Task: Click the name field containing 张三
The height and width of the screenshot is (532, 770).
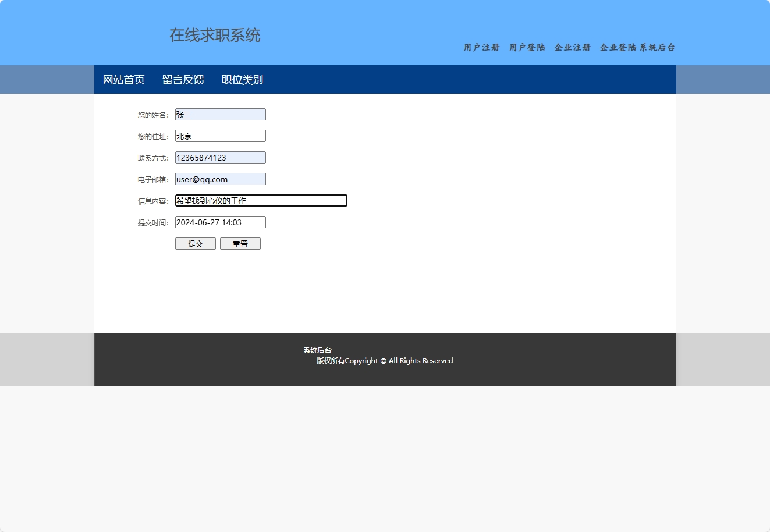Action: [219, 114]
